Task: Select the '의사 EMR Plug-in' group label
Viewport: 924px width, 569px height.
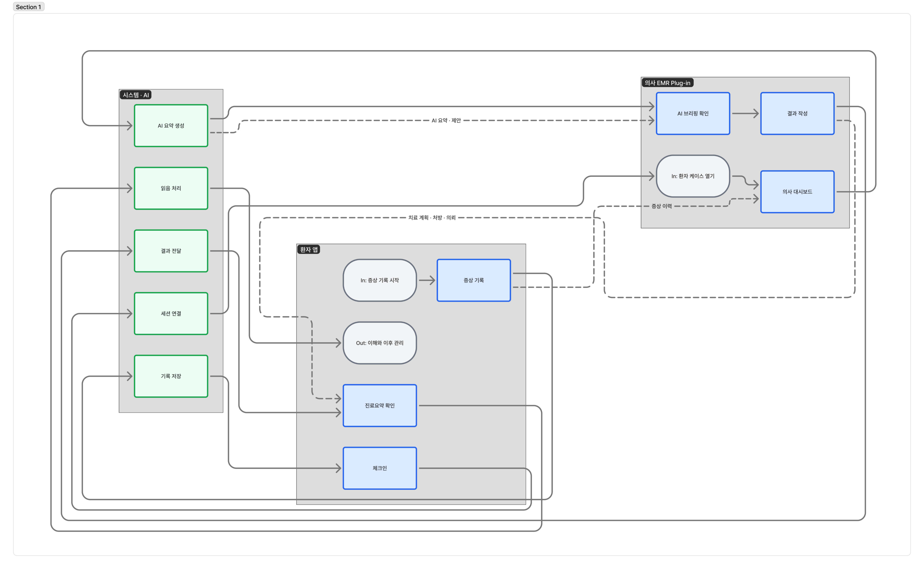Action: click(667, 83)
